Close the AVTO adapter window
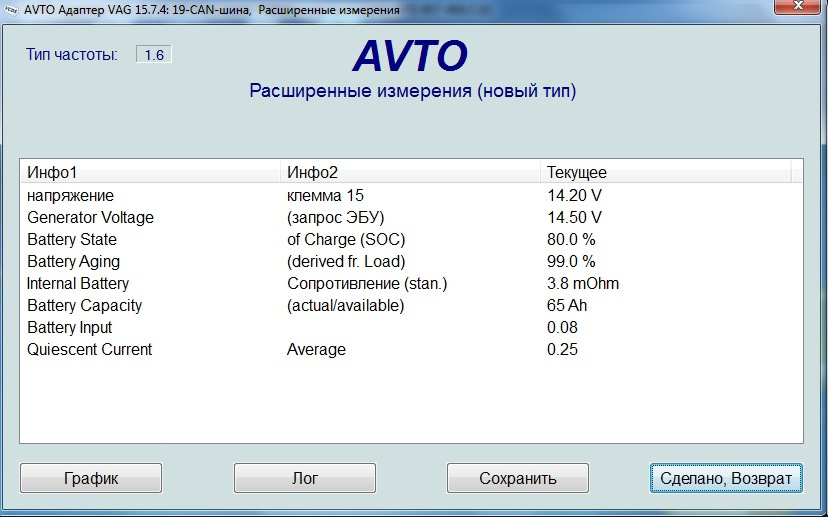This screenshot has width=828, height=517. click(x=798, y=6)
